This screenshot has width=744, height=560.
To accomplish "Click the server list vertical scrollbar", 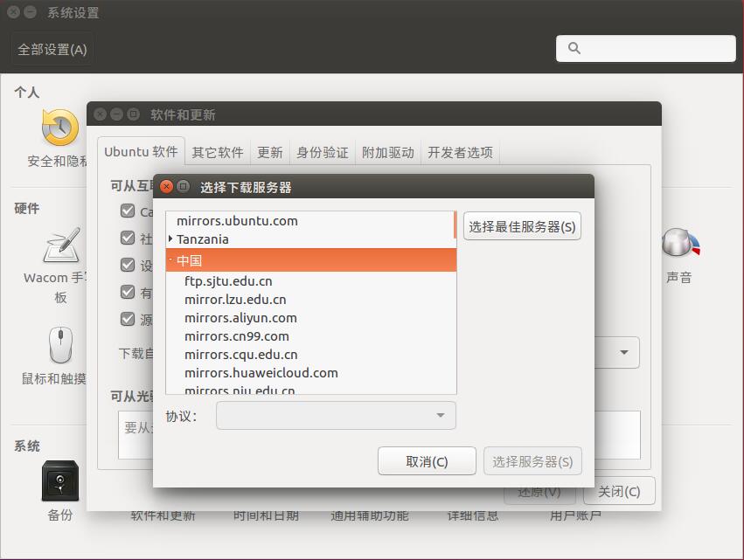I will (455, 225).
